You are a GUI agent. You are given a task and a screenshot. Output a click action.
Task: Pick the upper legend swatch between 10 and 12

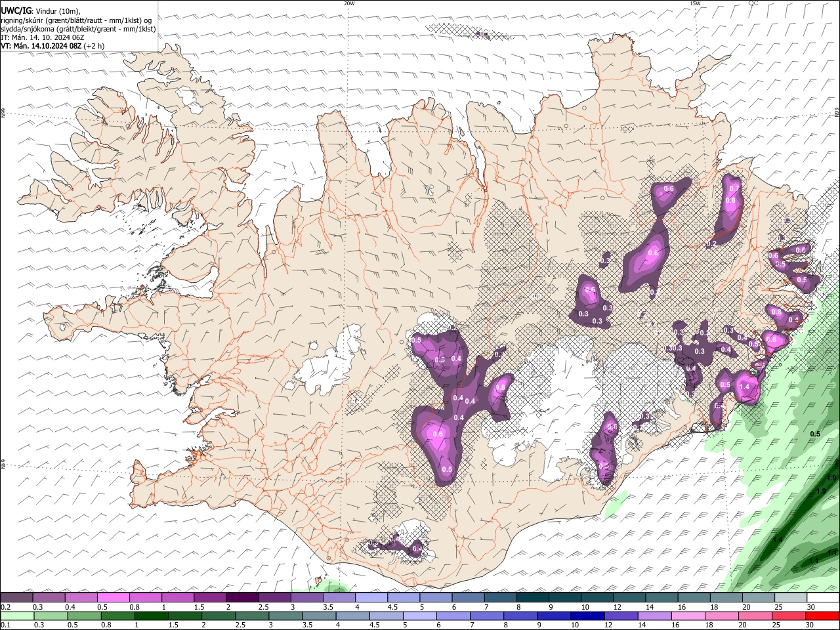(597, 598)
